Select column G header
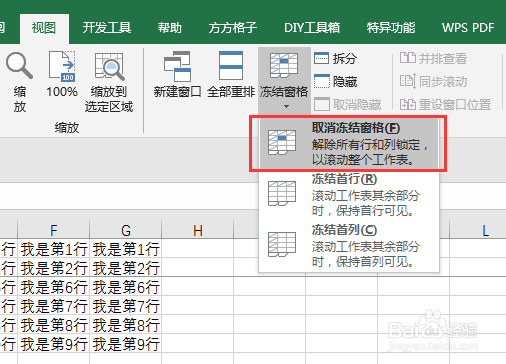The width and height of the screenshot is (506, 364). [x=125, y=230]
